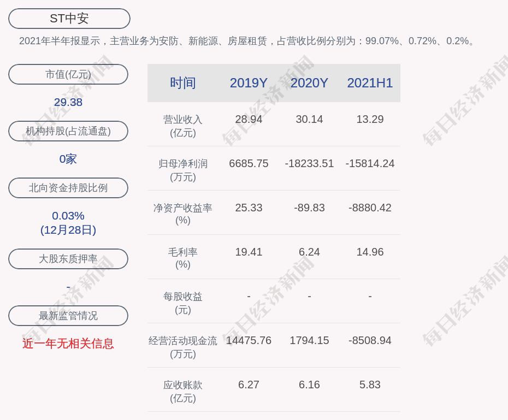This screenshot has height=420, width=508.
Task: Click the 经营活动现金流 row label
Action: (x=183, y=347)
